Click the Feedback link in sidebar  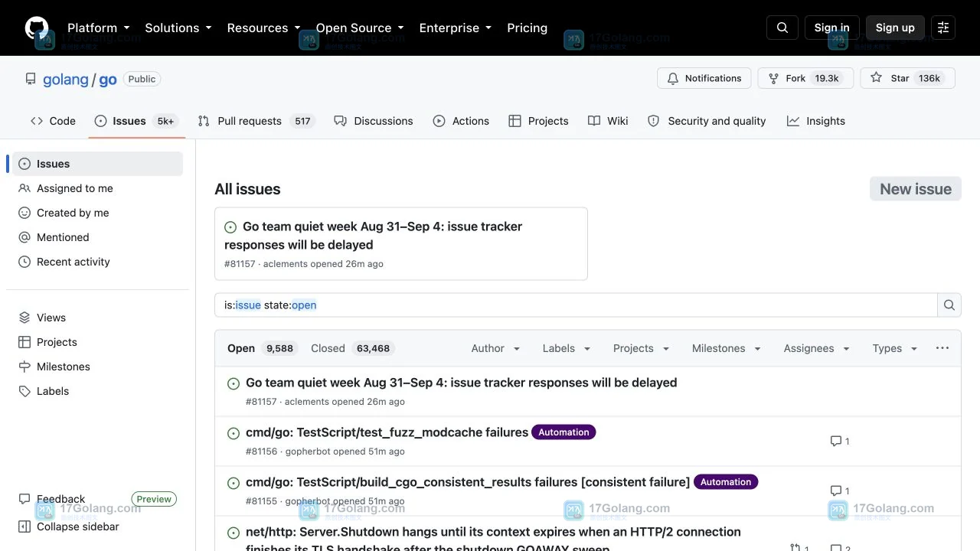coord(60,499)
